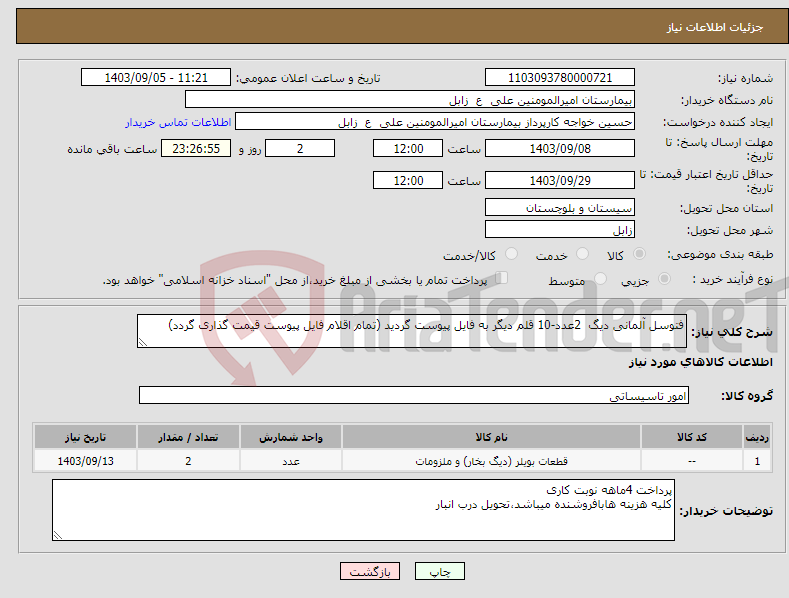Click the بازگشت (back) button
Screen dimensions: 789x598
coord(370,571)
